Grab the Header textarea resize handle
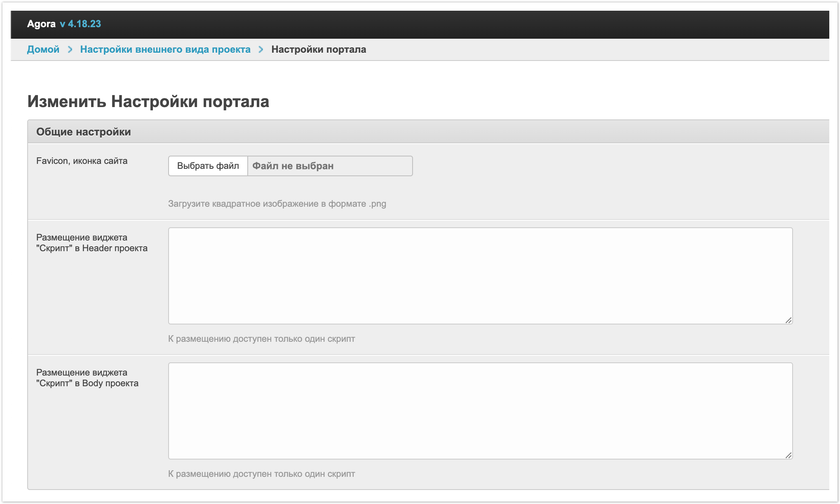The width and height of the screenshot is (840, 504). pyautogui.click(x=788, y=320)
